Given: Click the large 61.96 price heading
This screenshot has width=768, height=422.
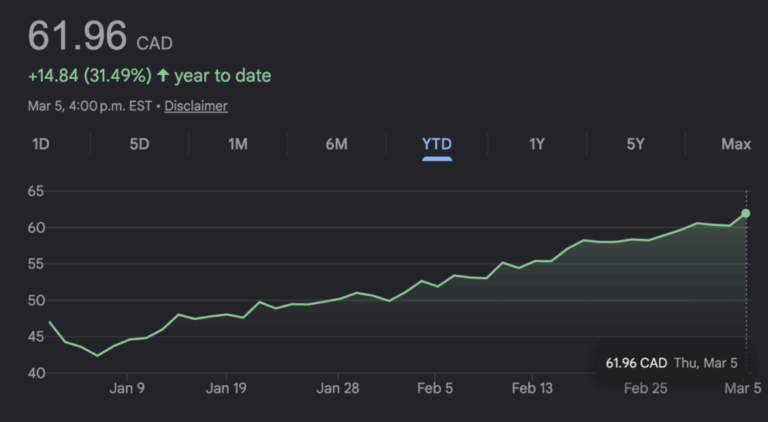Looking at the screenshot, I should pos(78,37).
